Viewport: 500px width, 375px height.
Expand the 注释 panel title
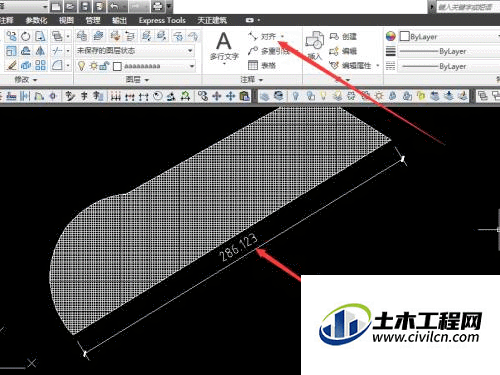coord(252,80)
